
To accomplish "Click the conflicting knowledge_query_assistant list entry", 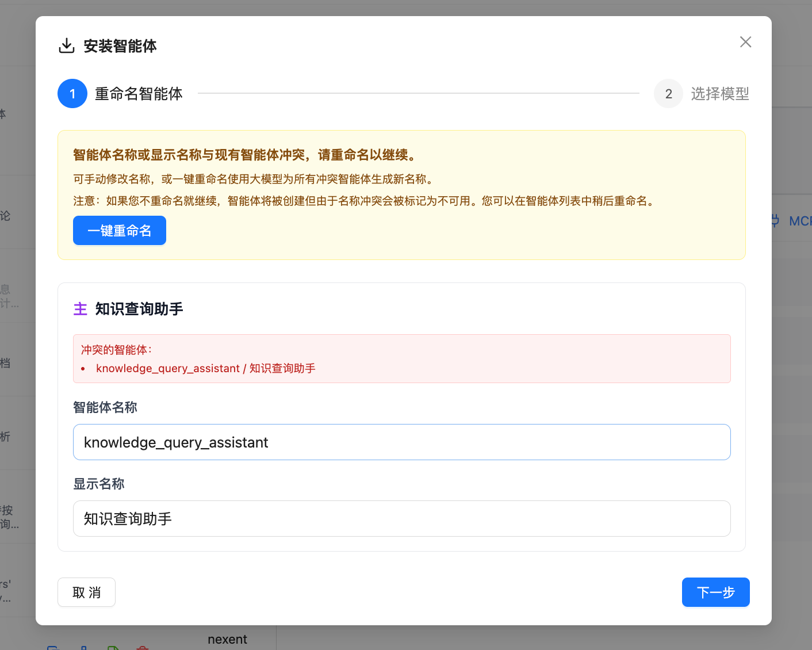I will click(205, 368).
